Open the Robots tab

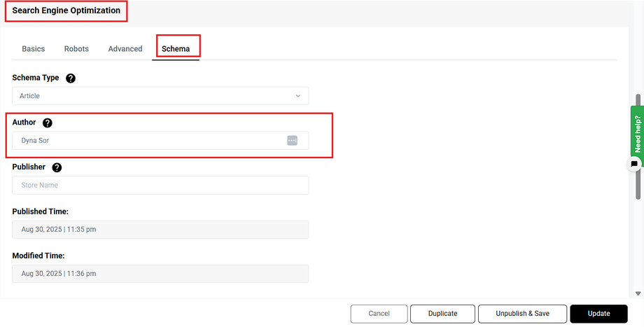pyautogui.click(x=76, y=49)
